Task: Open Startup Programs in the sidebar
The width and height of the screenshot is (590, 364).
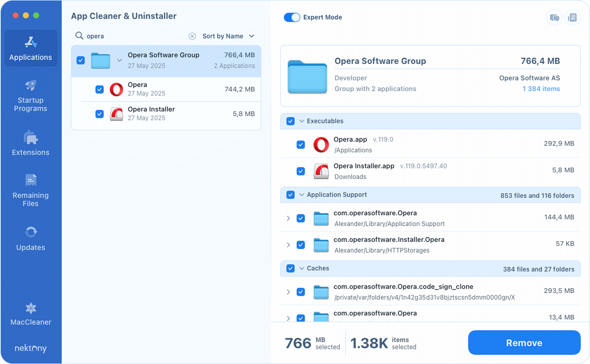Action: pyautogui.click(x=31, y=96)
